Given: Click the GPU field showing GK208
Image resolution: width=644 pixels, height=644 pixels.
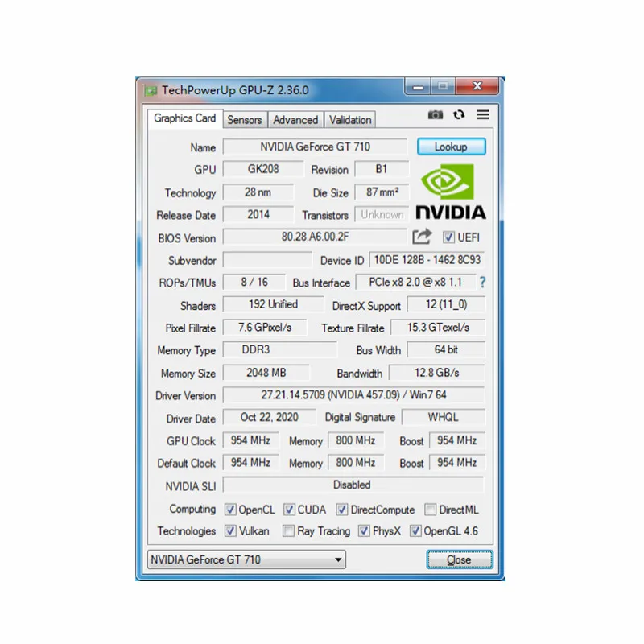Looking at the screenshot, I should [x=263, y=169].
